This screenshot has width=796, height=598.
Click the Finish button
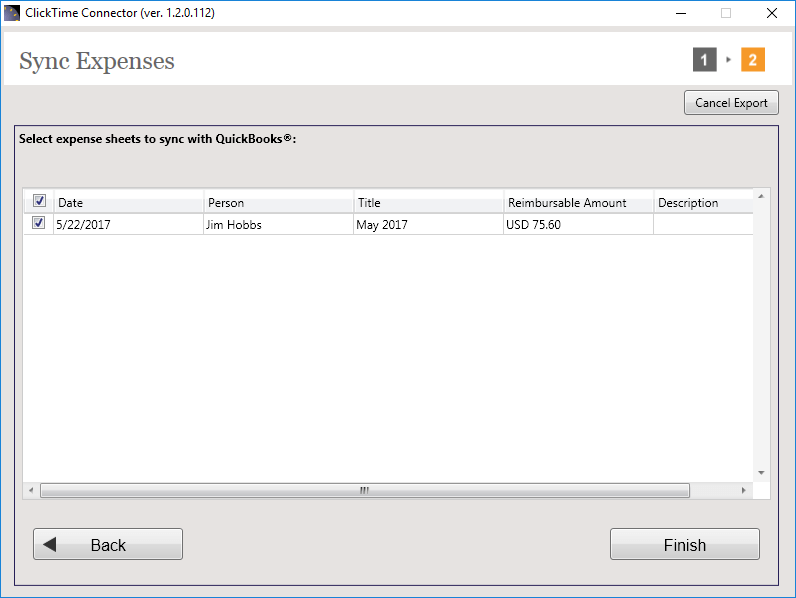pyautogui.click(x=685, y=544)
